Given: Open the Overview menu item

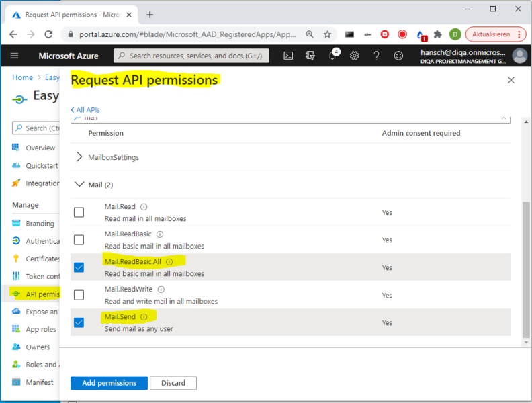Looking at the screenshot, I should (40, 148).
